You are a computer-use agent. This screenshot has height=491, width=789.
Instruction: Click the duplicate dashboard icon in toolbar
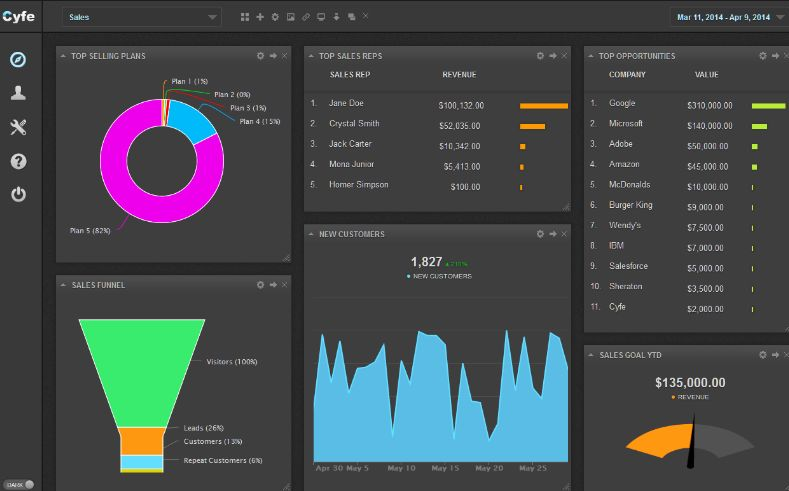351,17
